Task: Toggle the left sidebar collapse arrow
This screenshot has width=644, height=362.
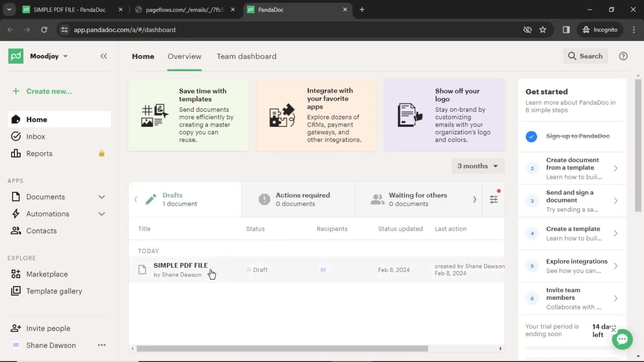Action: coord(104,56)
